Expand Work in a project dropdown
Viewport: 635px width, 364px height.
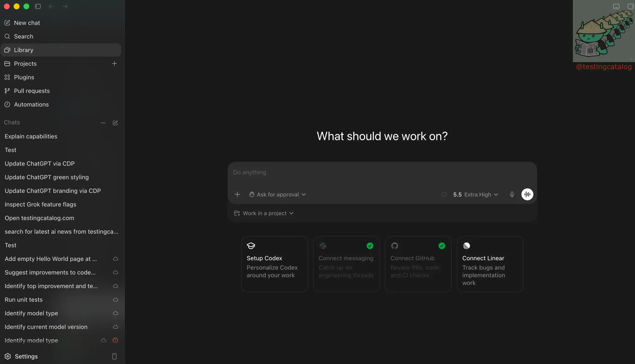pos(264,214)
